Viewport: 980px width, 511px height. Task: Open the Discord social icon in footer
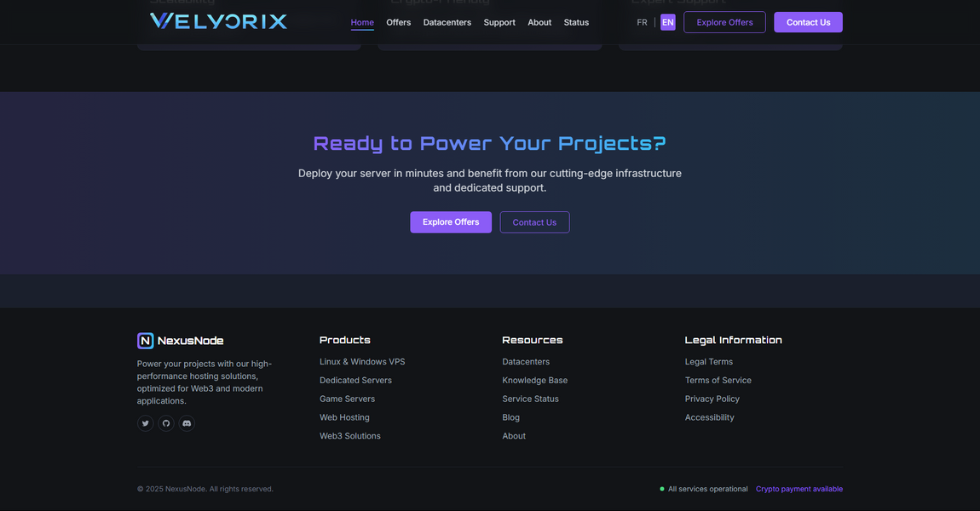[187, 423]
